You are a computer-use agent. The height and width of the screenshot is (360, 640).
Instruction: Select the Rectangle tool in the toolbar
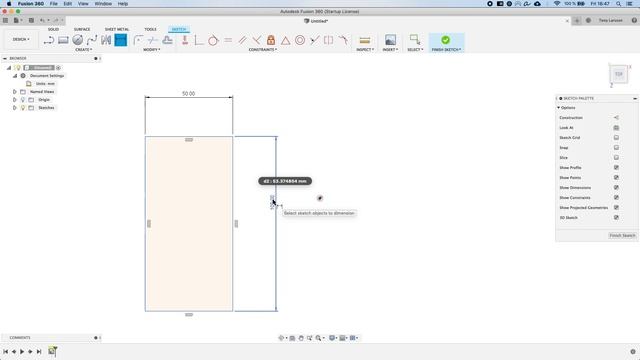pyautogui.click(x=63, y=40)
